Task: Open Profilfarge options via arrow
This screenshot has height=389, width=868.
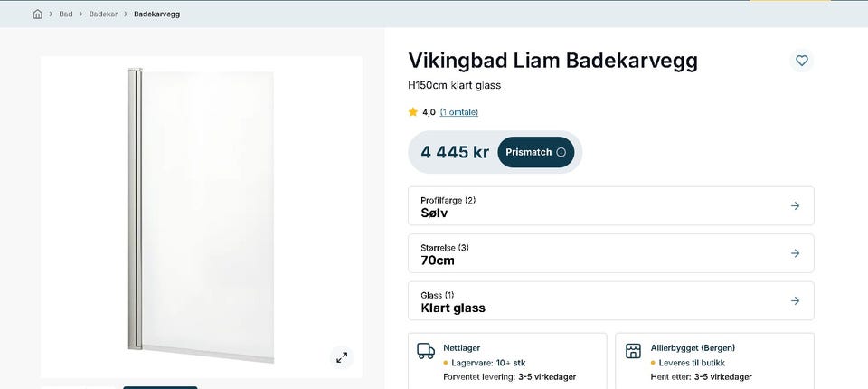Action: pos(795,205)
